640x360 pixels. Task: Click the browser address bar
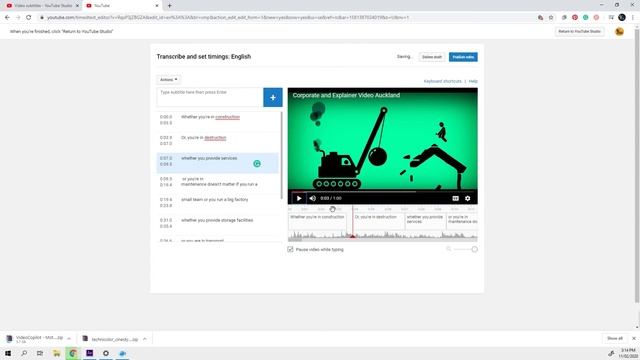(x=286, y=18)
